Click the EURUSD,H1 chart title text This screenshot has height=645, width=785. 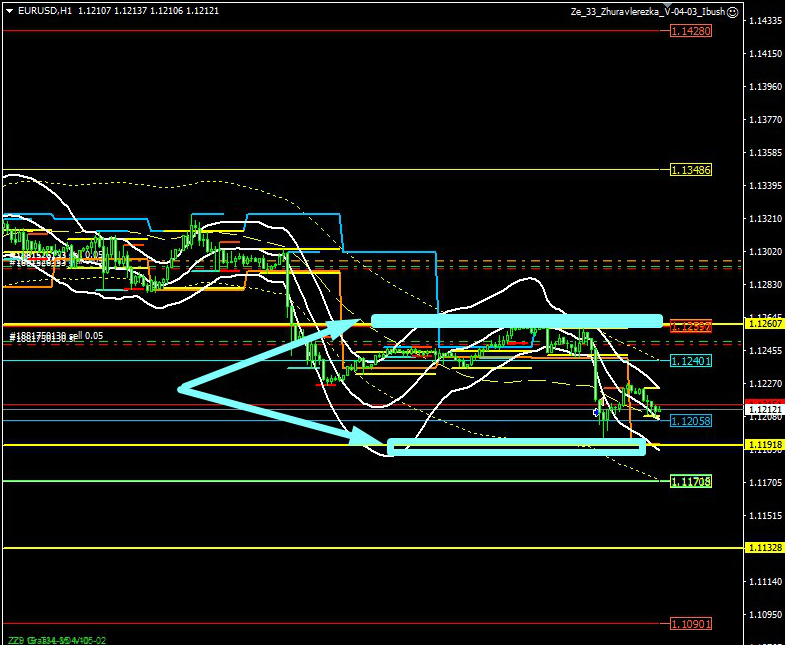[42, 10]
